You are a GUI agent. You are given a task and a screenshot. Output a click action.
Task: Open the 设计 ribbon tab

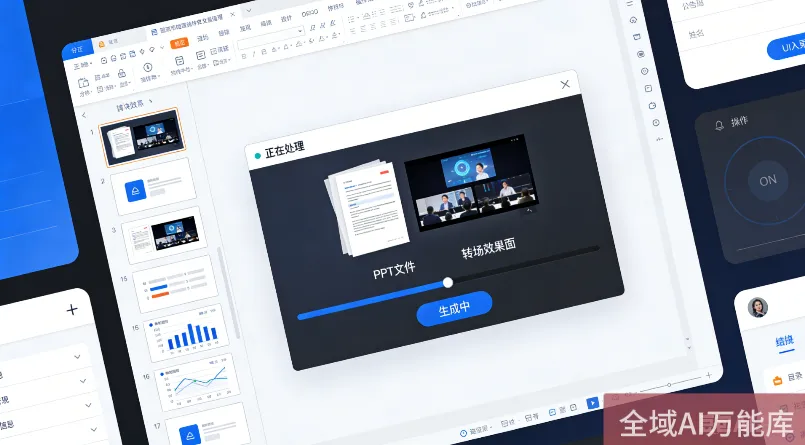(x=286, y=19)
